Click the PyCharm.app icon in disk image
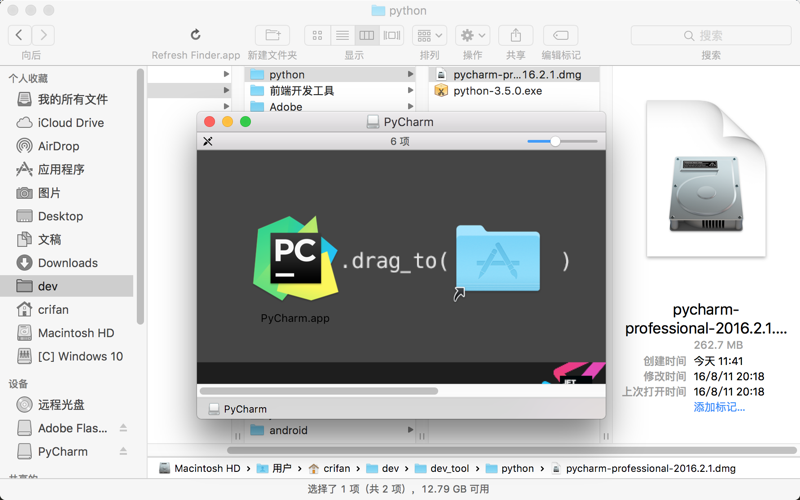Screen dimensions: 800x500 [x=295, y=258]
